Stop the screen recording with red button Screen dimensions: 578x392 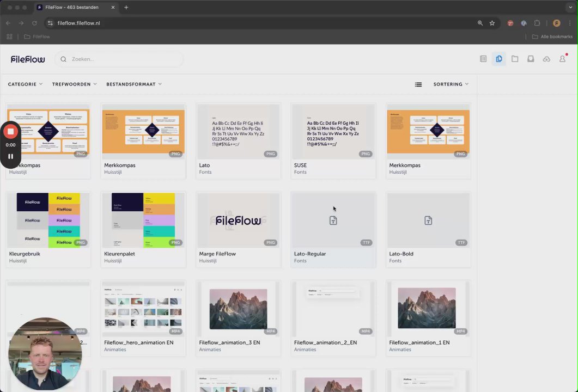point(11,132)
